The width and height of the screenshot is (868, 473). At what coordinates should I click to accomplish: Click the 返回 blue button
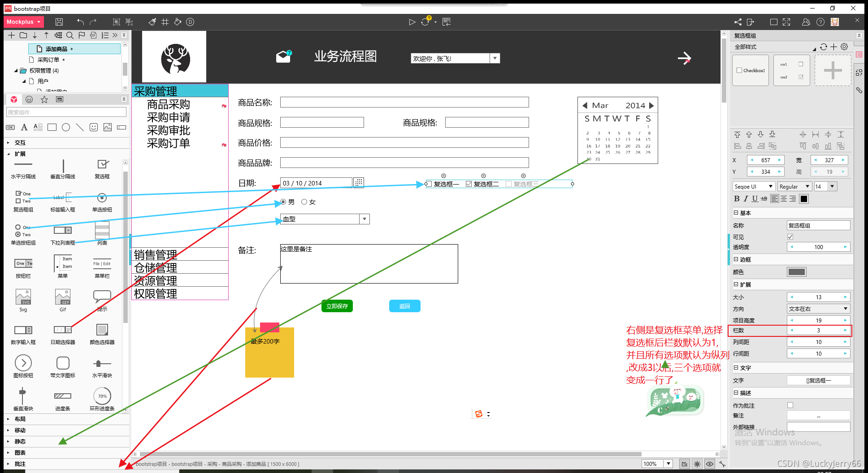[405, 306]
